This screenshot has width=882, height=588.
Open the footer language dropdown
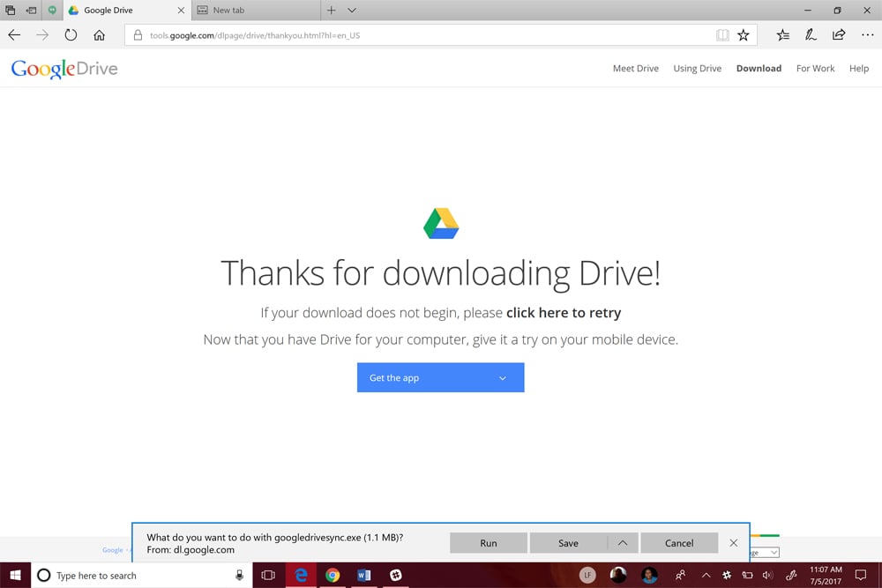tap(766, 553)
